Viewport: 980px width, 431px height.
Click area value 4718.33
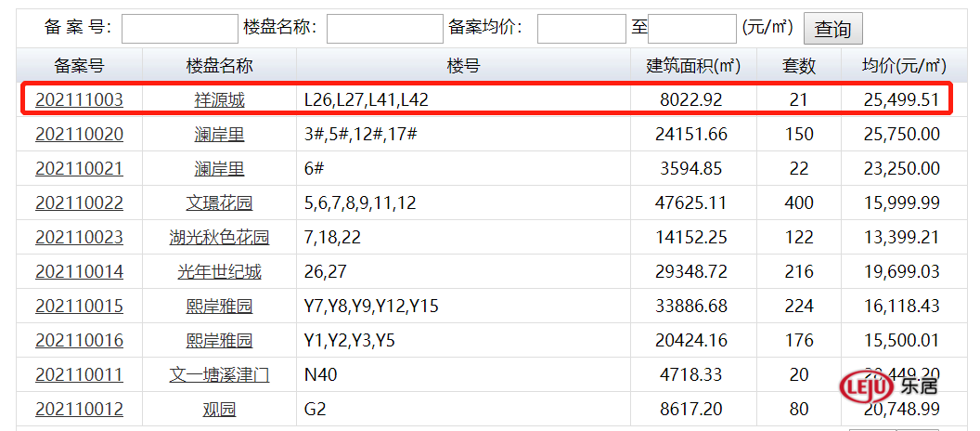(691, 375)
